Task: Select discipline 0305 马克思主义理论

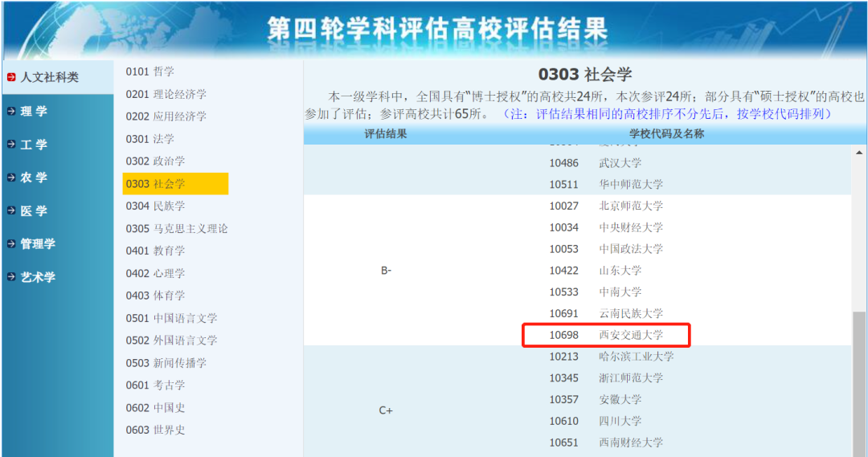Action: point(177,228)
